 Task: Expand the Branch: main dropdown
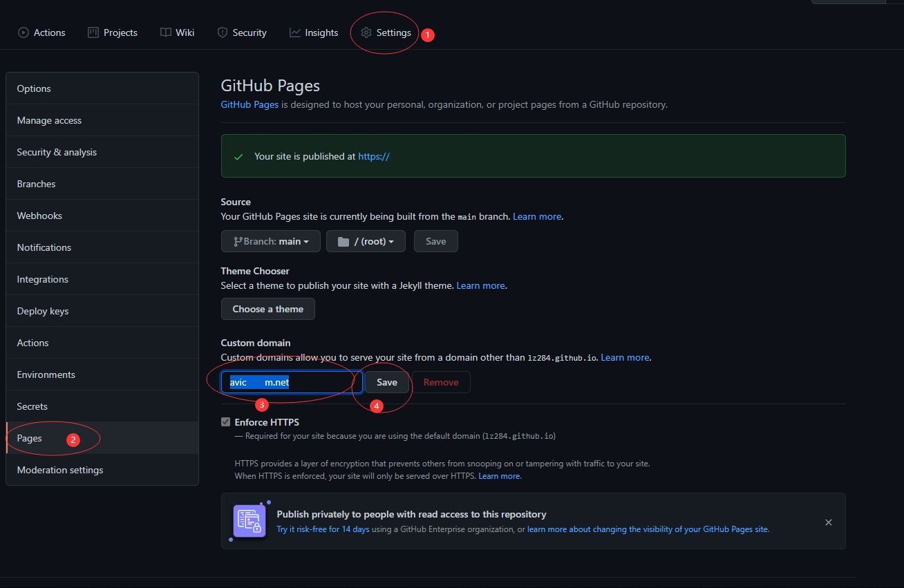coord(271,241)
